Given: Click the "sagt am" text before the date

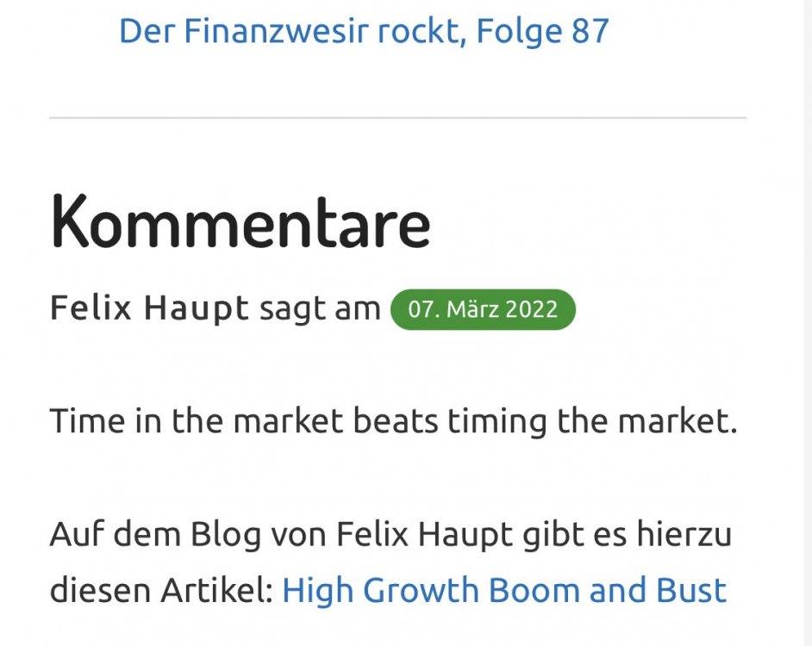Looking at the screenshot, I should (x=320, y=308).
